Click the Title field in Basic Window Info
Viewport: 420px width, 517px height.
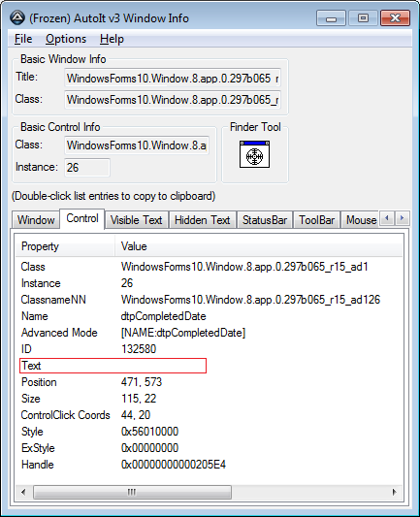tap(173, 78)
